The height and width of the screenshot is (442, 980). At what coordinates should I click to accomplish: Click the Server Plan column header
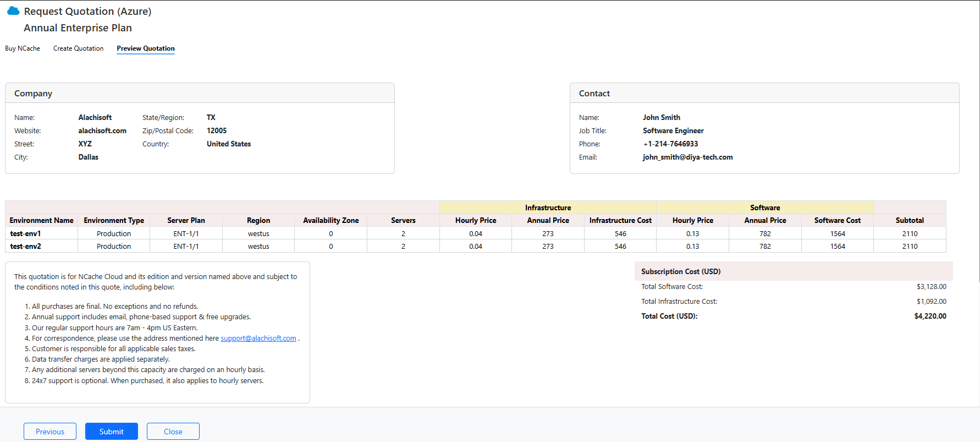pos(186,220)
